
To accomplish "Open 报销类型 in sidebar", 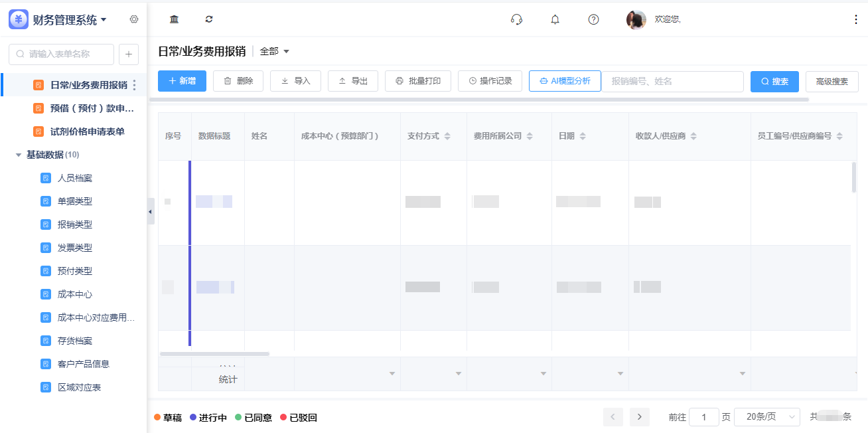I will 74,224.
